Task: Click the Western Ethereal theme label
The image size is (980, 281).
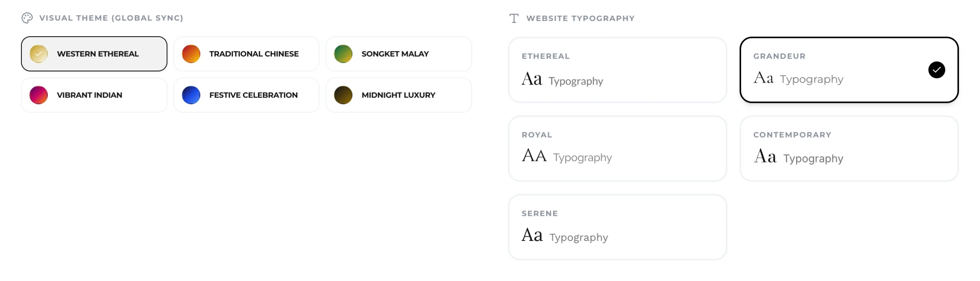Action: pos(98,54)
